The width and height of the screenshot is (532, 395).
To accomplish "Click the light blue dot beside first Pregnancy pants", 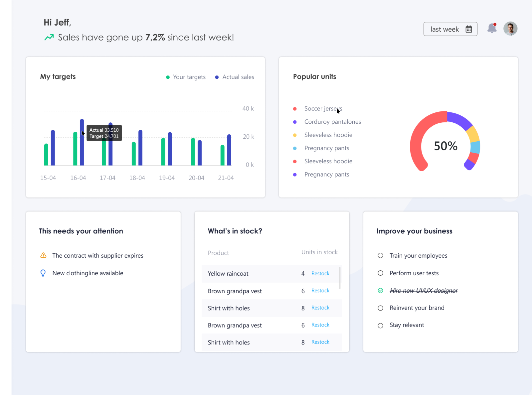I will [295, 148].
